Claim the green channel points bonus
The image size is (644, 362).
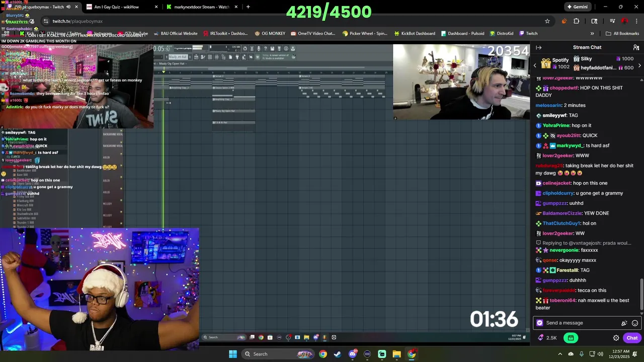click(571, 338)
